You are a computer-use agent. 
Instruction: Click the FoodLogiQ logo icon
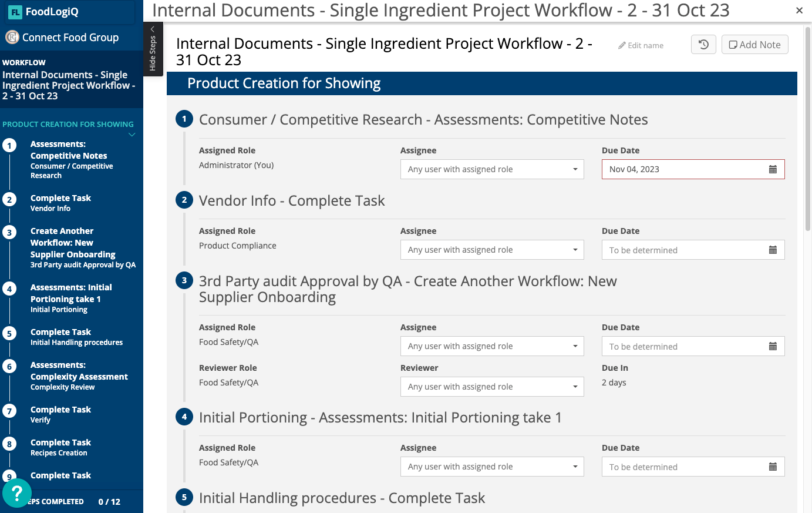click(15, 12)
